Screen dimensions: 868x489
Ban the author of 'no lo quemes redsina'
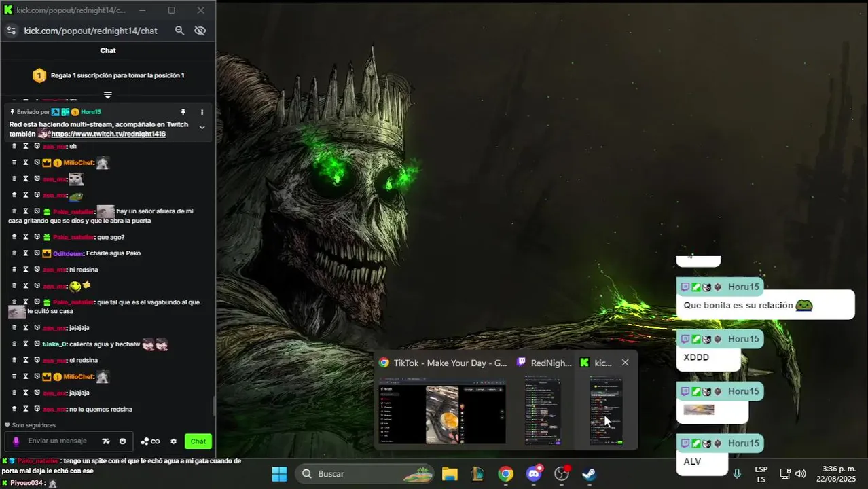tap(37, 409)
